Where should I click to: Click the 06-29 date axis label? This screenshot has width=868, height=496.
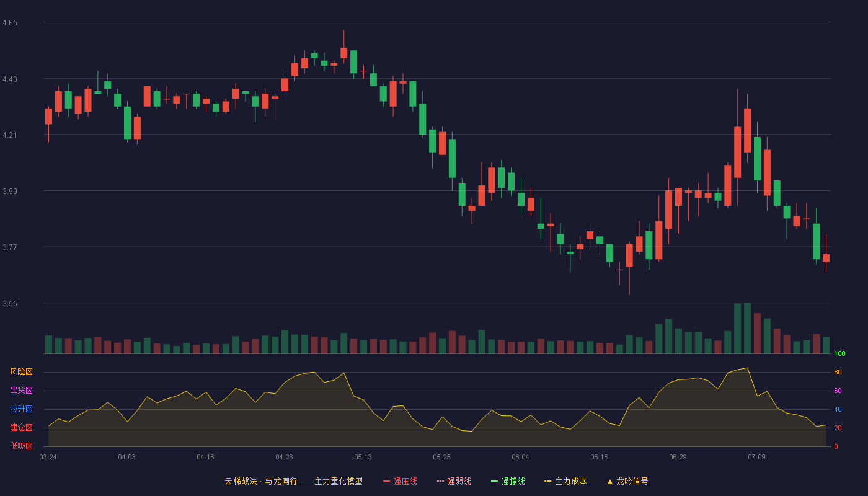[678, 457]
